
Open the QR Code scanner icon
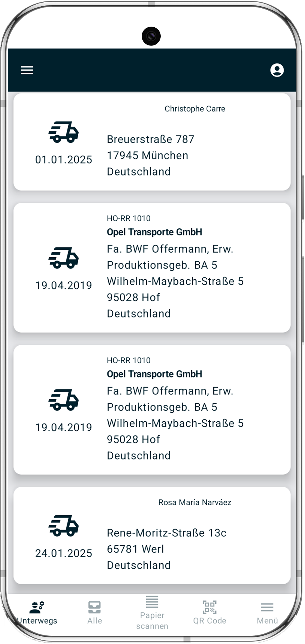tap(210, 607)
